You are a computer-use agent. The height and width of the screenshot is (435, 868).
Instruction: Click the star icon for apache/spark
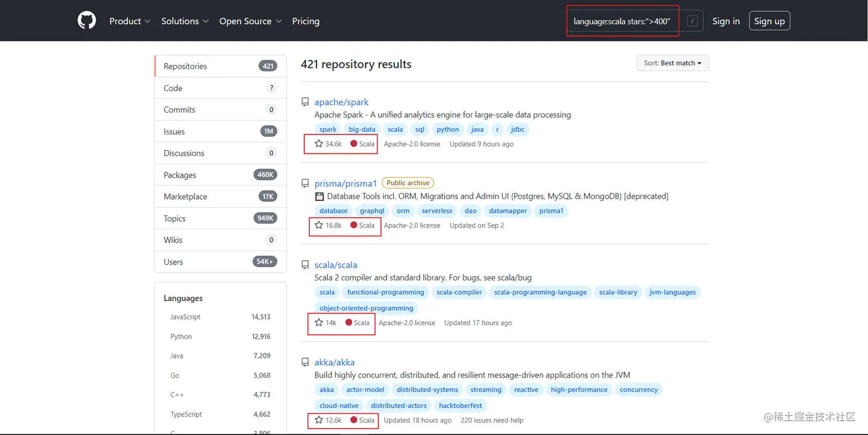[x=319, y=144]
